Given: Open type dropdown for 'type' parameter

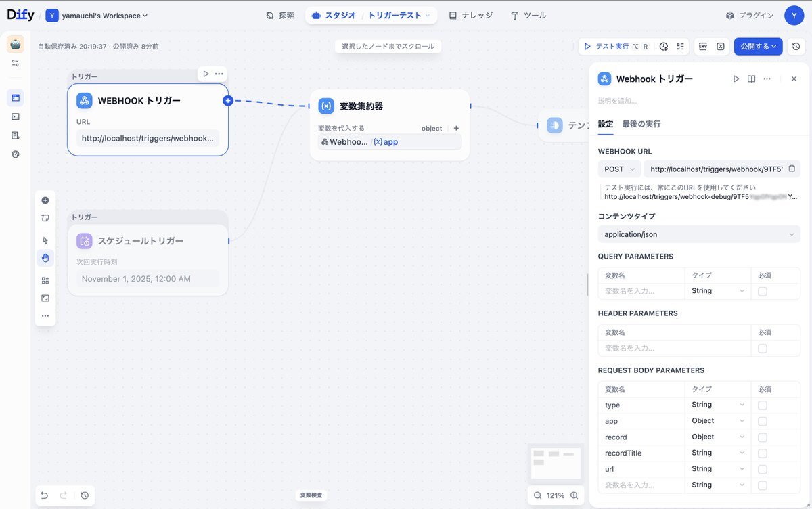Looking at the screenshot, I should tap(718, 405).
